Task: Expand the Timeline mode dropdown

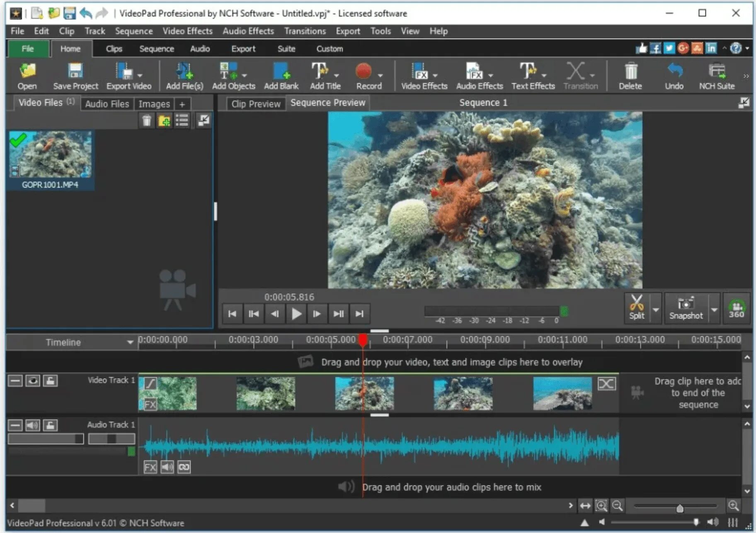Action: point(130,343)
